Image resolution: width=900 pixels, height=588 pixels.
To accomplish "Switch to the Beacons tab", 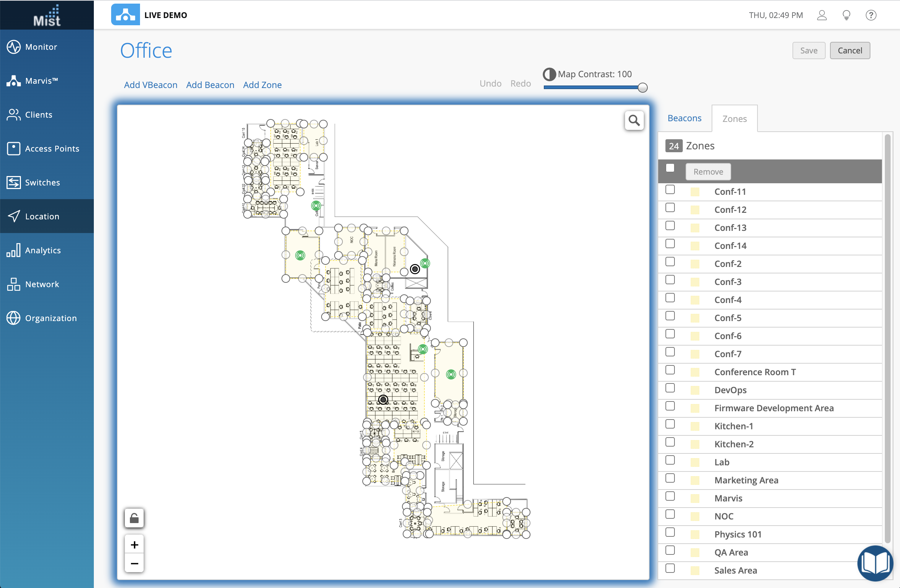I will coord(684,118).
